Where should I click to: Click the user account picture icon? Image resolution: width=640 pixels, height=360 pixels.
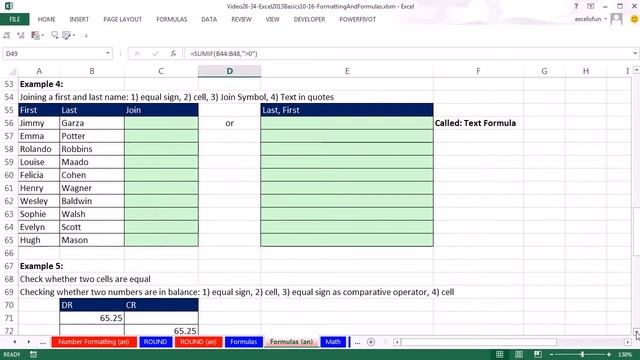(x=616, y=19)
